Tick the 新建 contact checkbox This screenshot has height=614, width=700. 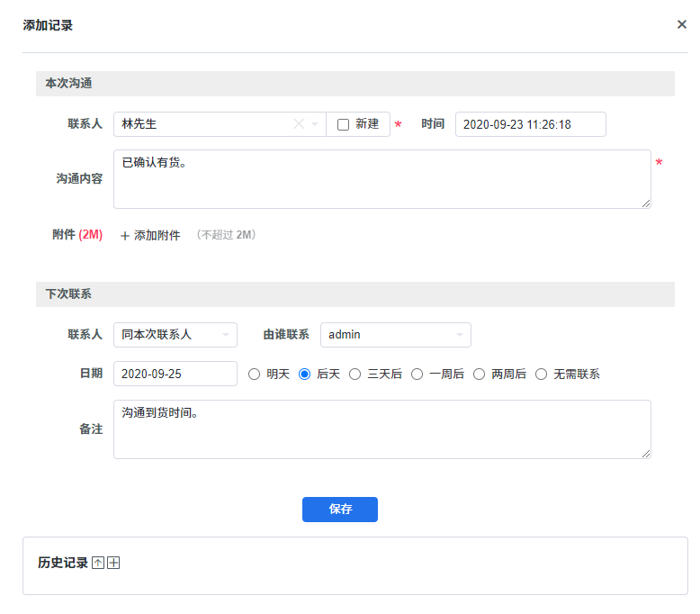[x=343, y=124]
